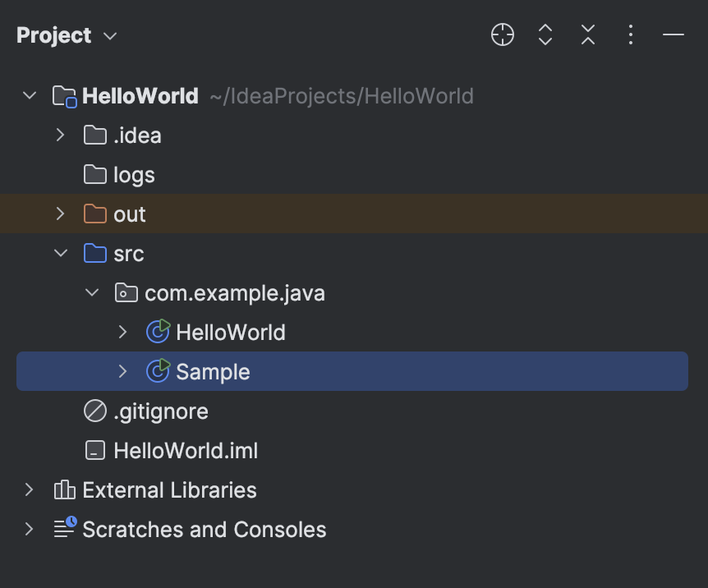Click the Scratches and Consoles icon

(x=64, y=529)
